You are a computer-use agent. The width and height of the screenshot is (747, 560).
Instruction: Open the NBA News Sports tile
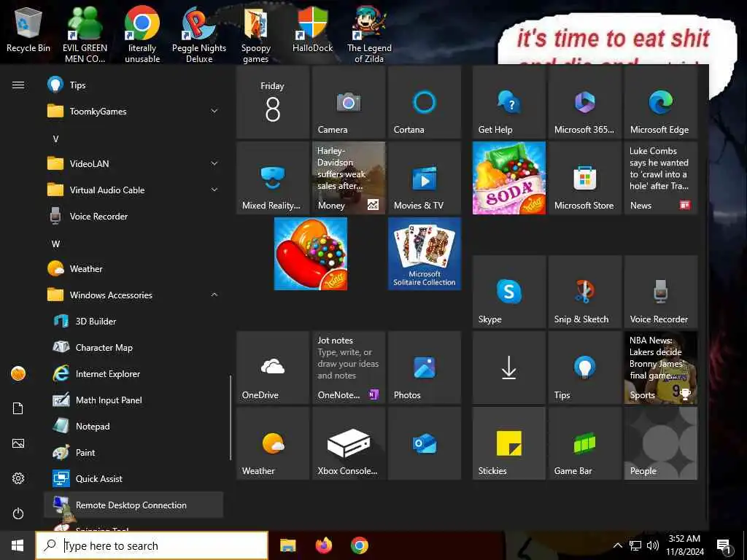661,367
